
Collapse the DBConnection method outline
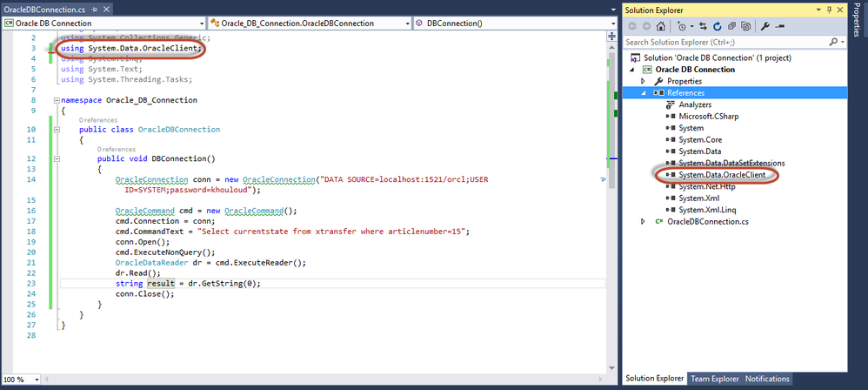coord(55,158)
